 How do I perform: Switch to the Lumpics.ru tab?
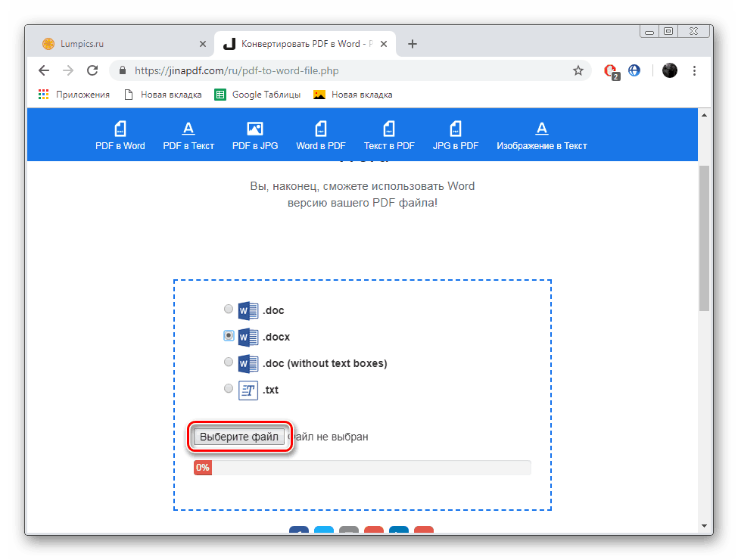coord(124,44)
